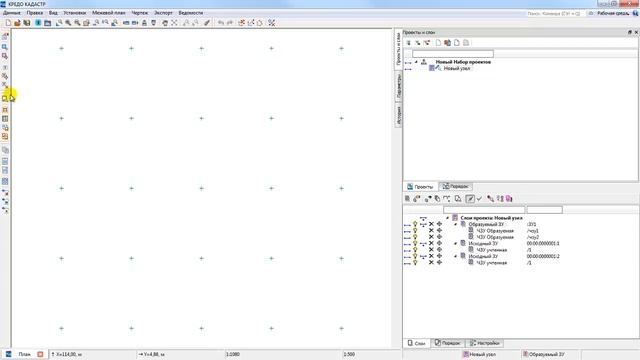
Task: Toggle the lightbulb on the last ЧЗУ учтенная row
Action: coord(415,262)
